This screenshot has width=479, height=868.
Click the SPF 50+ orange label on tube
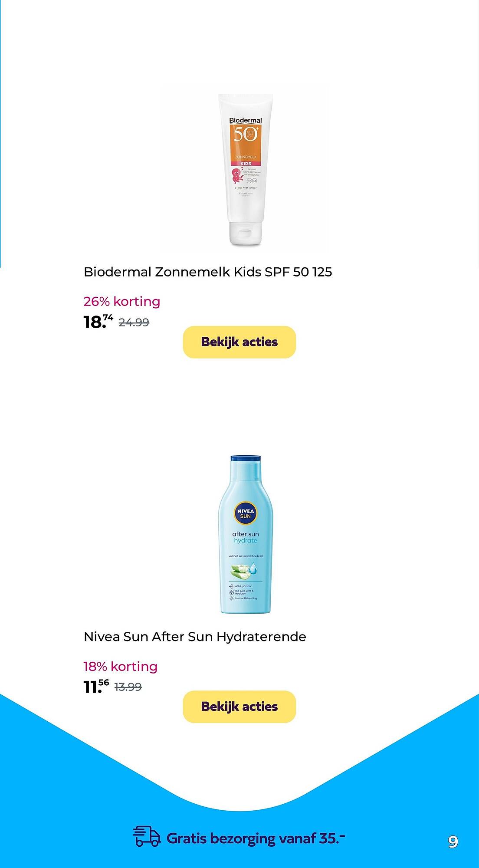(x=246, y=141)
